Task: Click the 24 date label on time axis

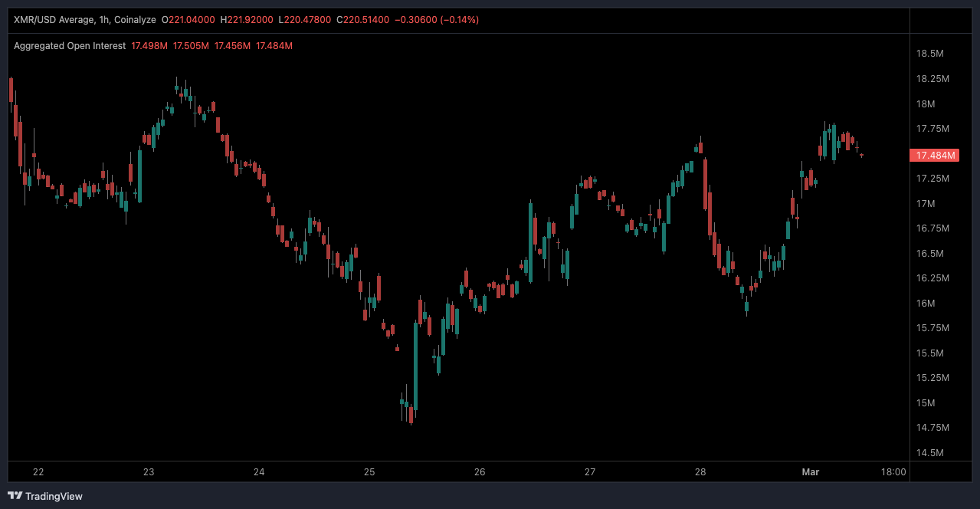Action: click(x=259, y=472)
